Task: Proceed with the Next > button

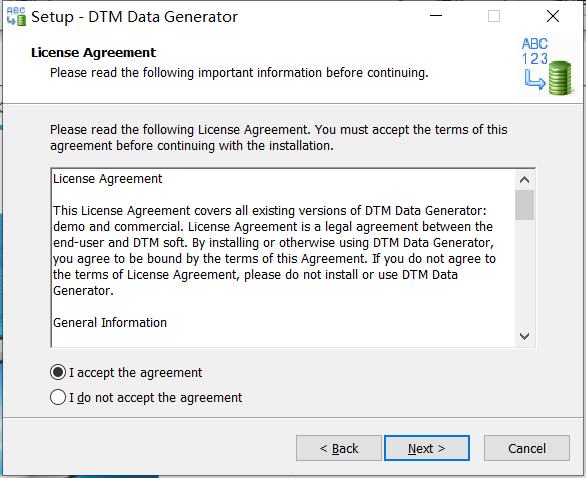Action: [x=427, y=448]
